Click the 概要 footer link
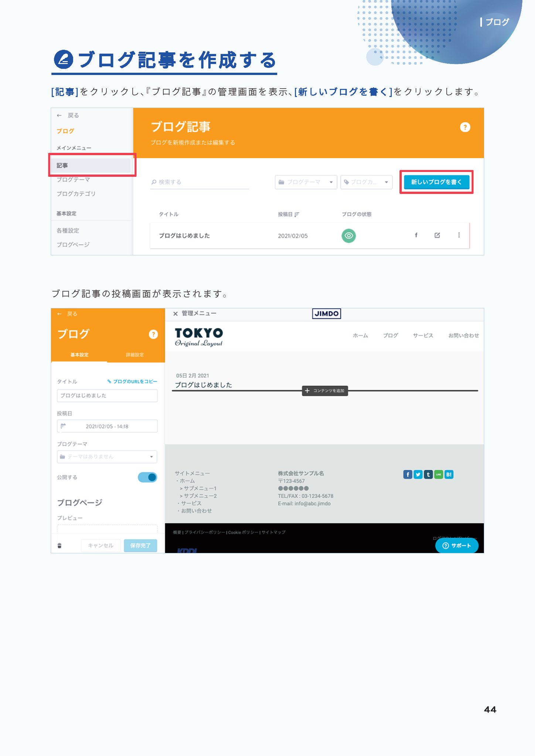The width and height of the screenshot is (535, 756). coord(177,532)
